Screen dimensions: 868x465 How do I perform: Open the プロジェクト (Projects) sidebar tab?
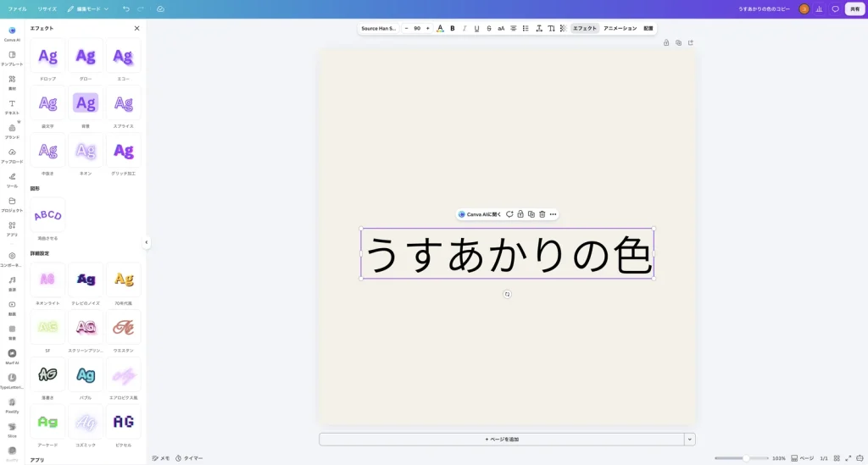coord(12,203)
